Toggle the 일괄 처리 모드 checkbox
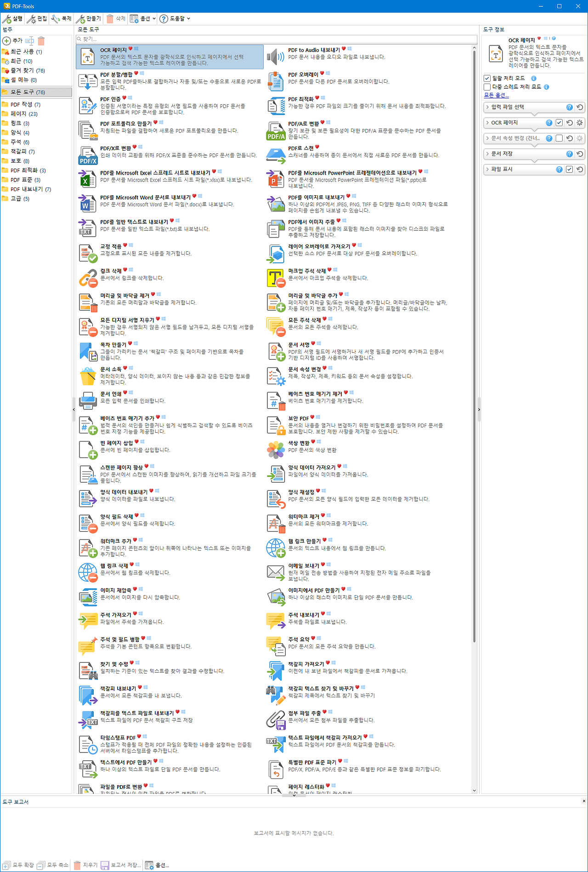Screen dimensions: 588x872 click(487, 78)
